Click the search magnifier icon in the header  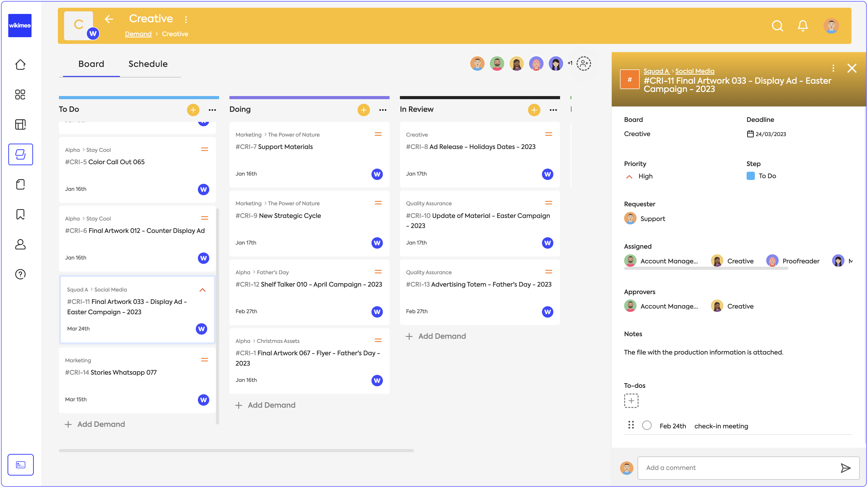point(777,26)
